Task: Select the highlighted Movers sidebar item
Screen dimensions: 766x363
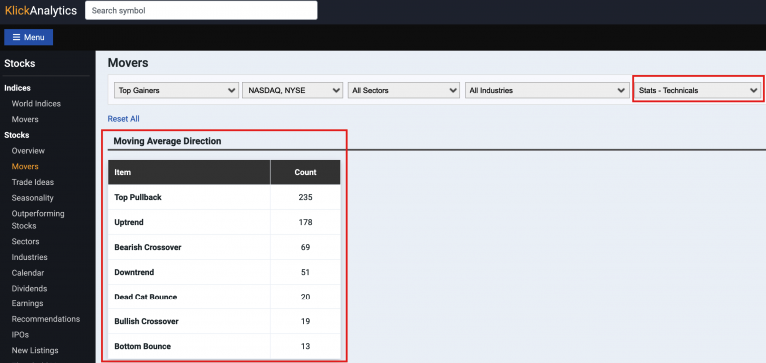Action: [x=25, y=166]
